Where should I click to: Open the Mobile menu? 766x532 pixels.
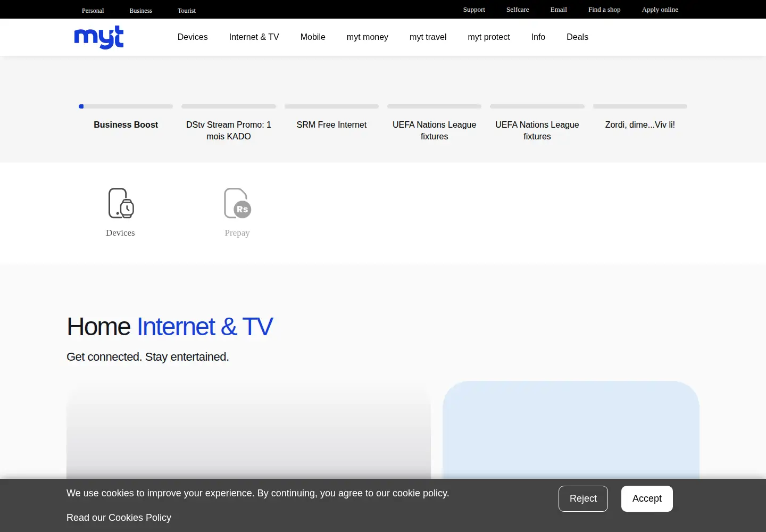pyautogui.click(x=313, y=37)
